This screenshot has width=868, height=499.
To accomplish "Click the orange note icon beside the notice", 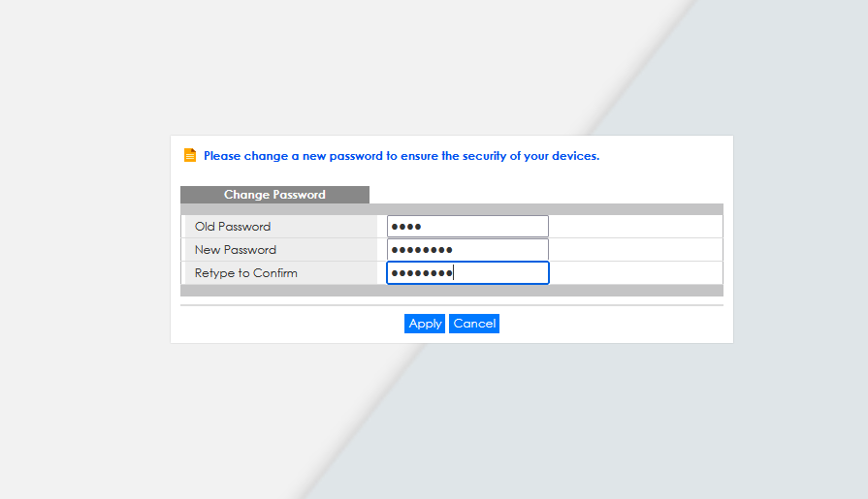I will [x=190, y=155].
